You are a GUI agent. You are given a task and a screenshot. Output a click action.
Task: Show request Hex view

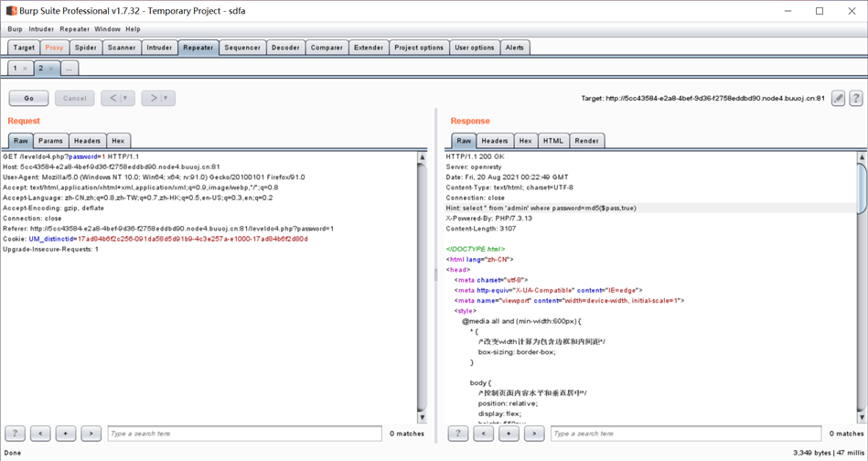118,141
